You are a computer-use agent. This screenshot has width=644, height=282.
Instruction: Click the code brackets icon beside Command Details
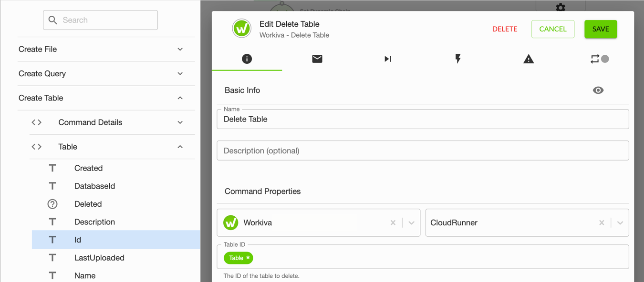point(37,122)
